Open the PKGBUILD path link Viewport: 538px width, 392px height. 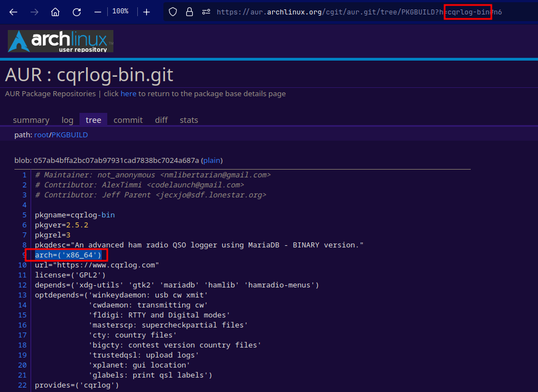[69, 135]
